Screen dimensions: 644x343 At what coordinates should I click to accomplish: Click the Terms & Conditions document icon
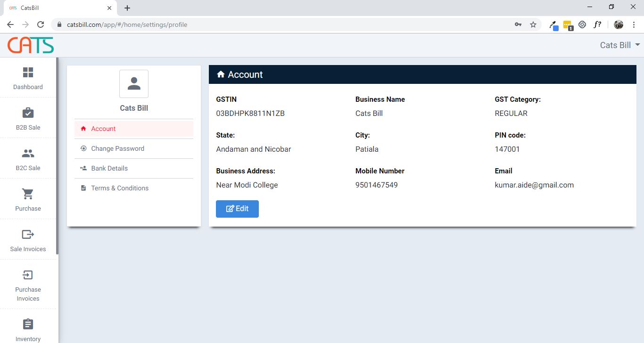coord(83,188)
